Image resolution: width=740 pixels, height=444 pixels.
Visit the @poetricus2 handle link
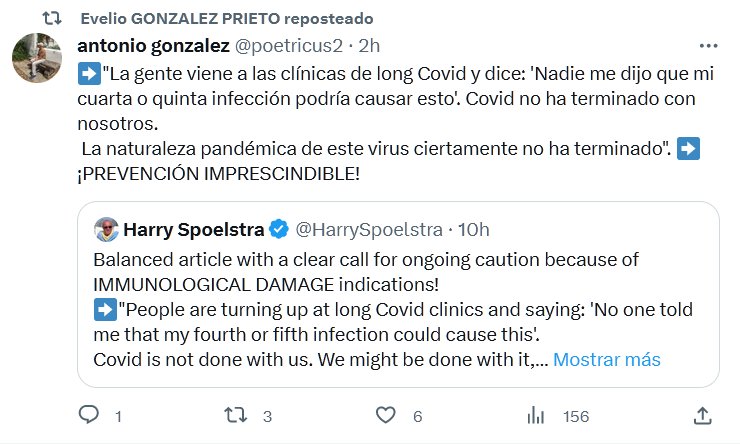(288, 46)
